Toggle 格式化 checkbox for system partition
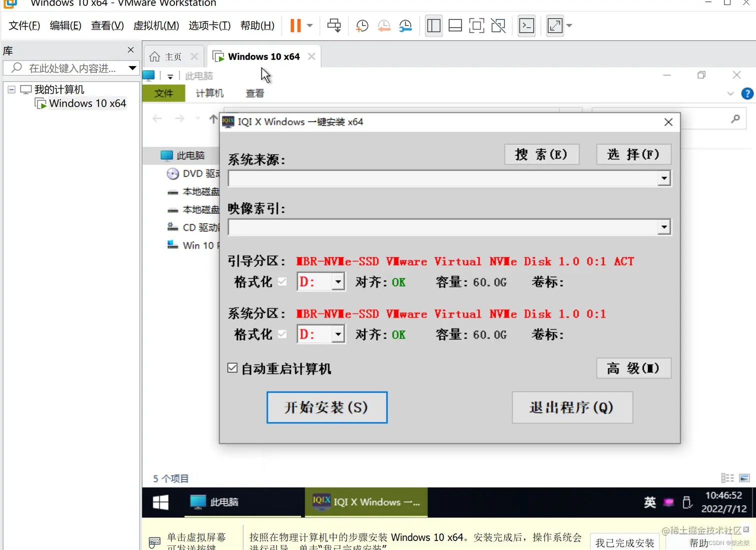Screen dimensions: 756x550 click(x=282, y=334)
